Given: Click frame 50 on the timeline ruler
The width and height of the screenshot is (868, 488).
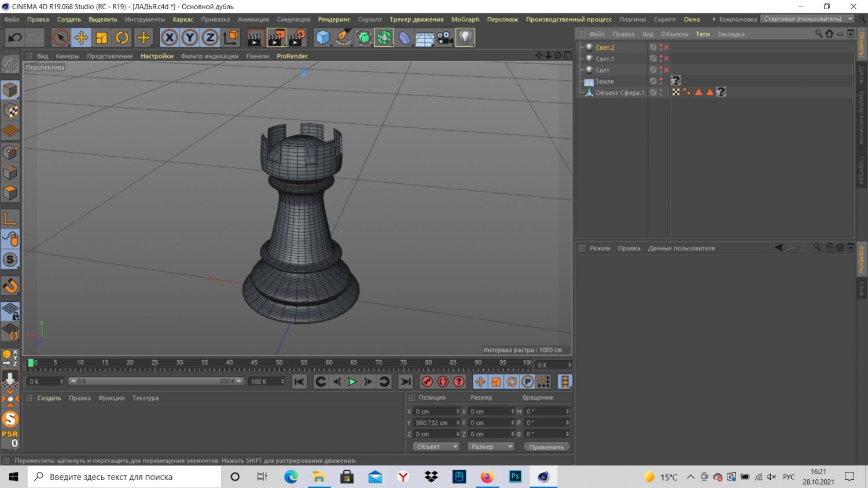Looking at the screenshot, I should (279, 363).
